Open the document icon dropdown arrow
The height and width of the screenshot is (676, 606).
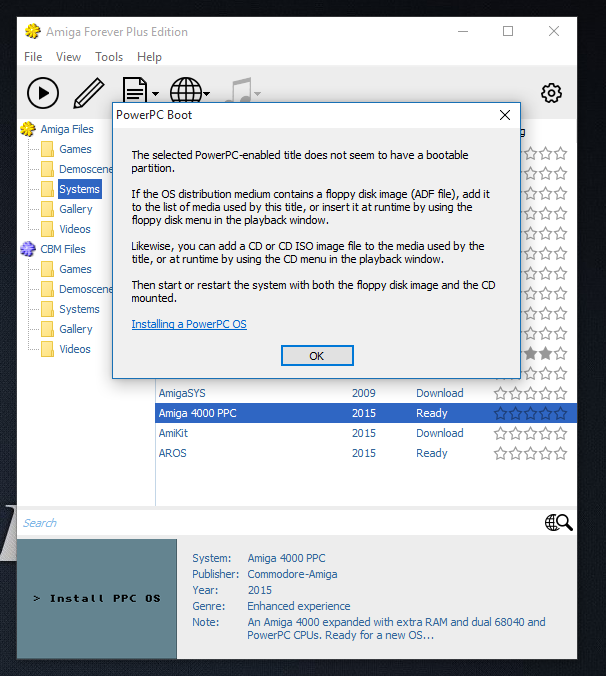(x=156, y=94)
